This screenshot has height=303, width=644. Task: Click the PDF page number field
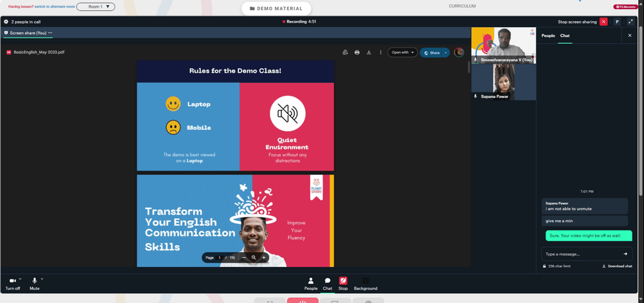[x=220, y=257]
